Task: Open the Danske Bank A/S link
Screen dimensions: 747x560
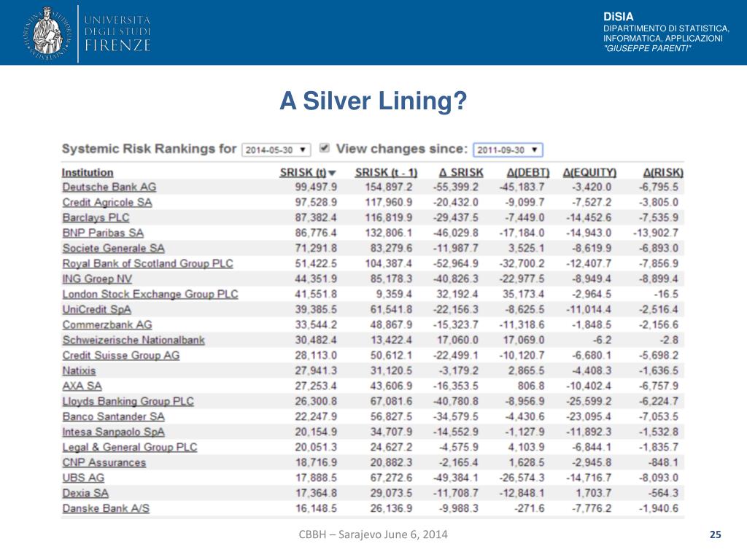Action: pyautogui.click(x=106, y=508)
